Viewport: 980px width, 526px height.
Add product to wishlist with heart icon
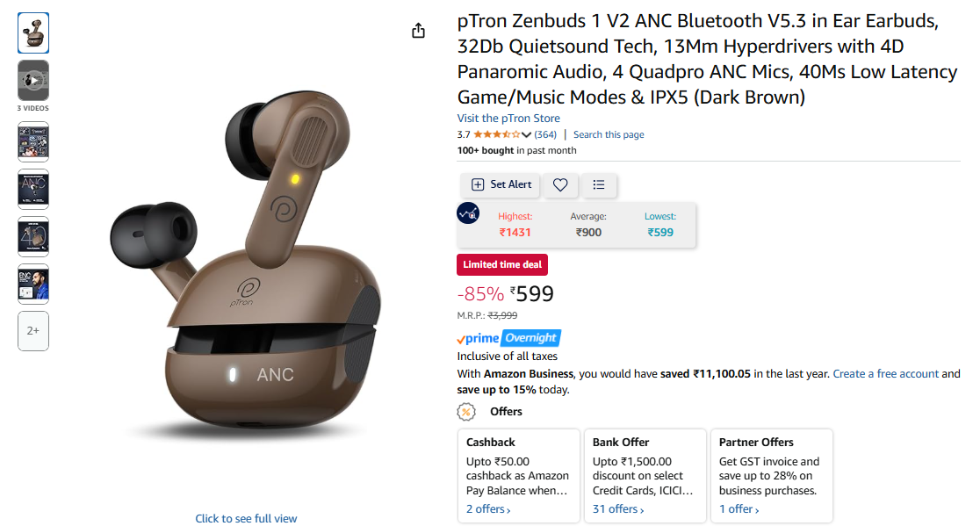[560, 185]
